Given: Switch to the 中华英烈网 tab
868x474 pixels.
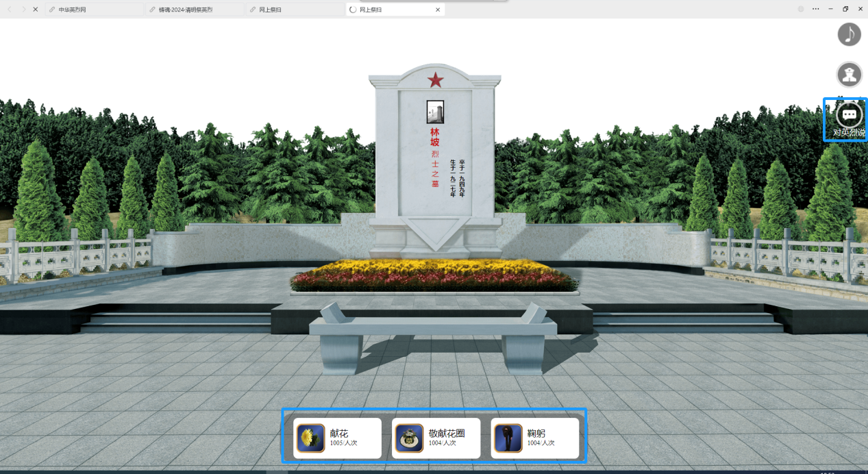Looking at the screenshot, I should 94,10.
